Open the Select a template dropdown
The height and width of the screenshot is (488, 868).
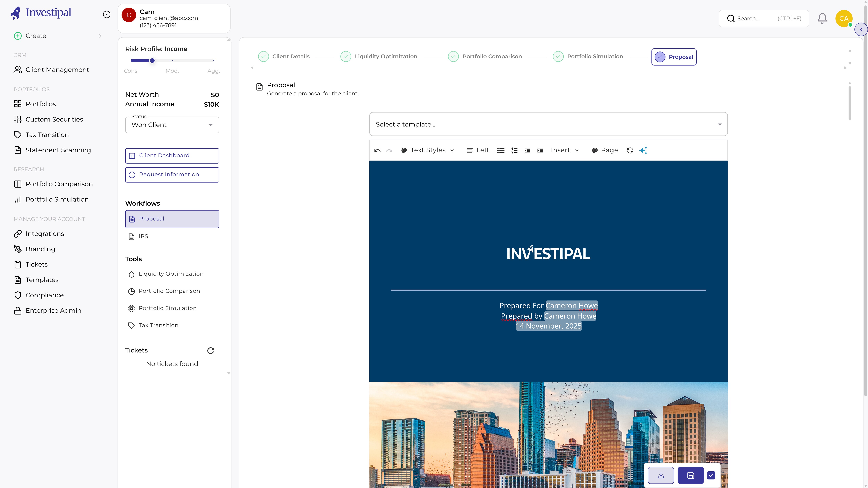548,124
